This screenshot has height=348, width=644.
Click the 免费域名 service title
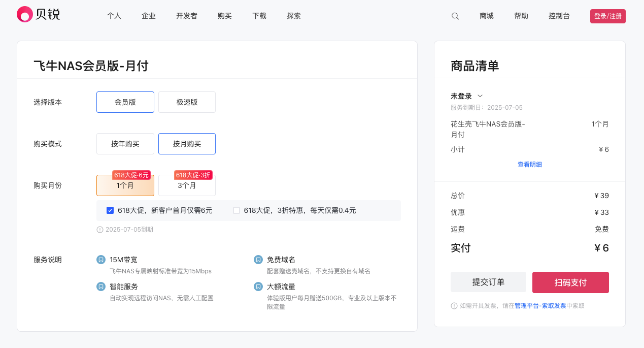point(281,260)
